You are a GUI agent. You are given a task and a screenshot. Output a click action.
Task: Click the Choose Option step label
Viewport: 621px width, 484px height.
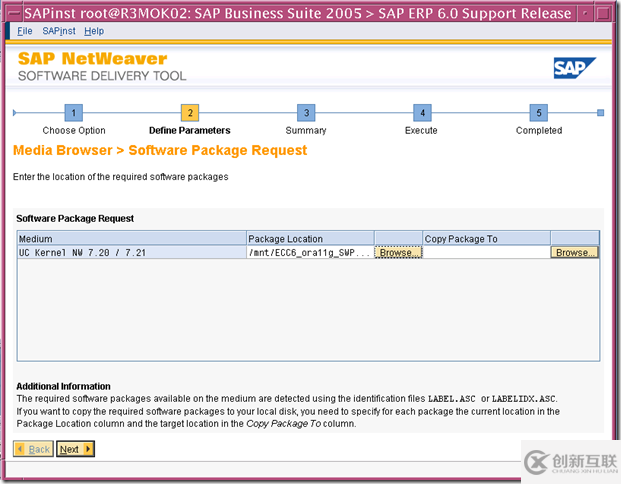(x=74, y=130)
